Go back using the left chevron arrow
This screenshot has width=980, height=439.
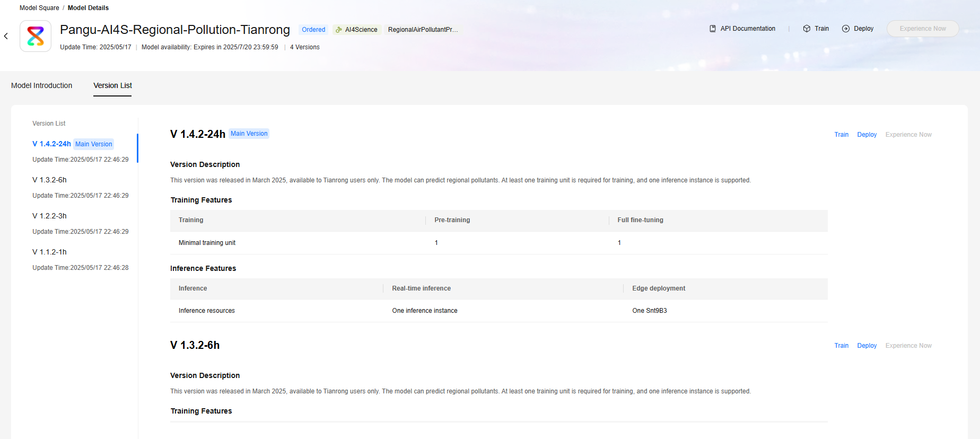[x=6, y=36]
